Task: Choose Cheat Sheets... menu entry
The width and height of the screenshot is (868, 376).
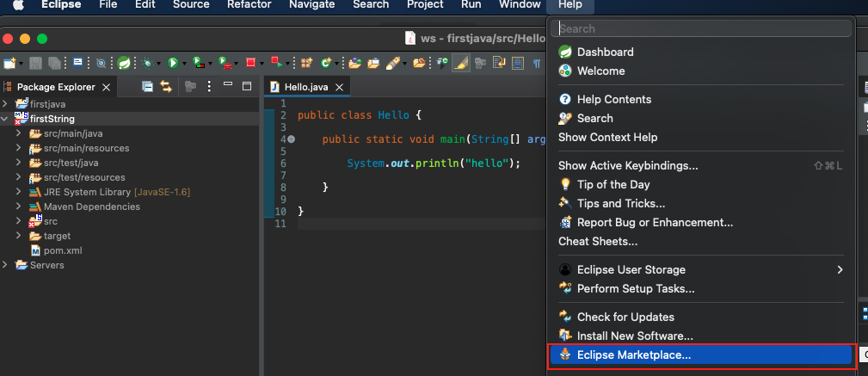Action: pyautogui.click(x=700, y=242)
